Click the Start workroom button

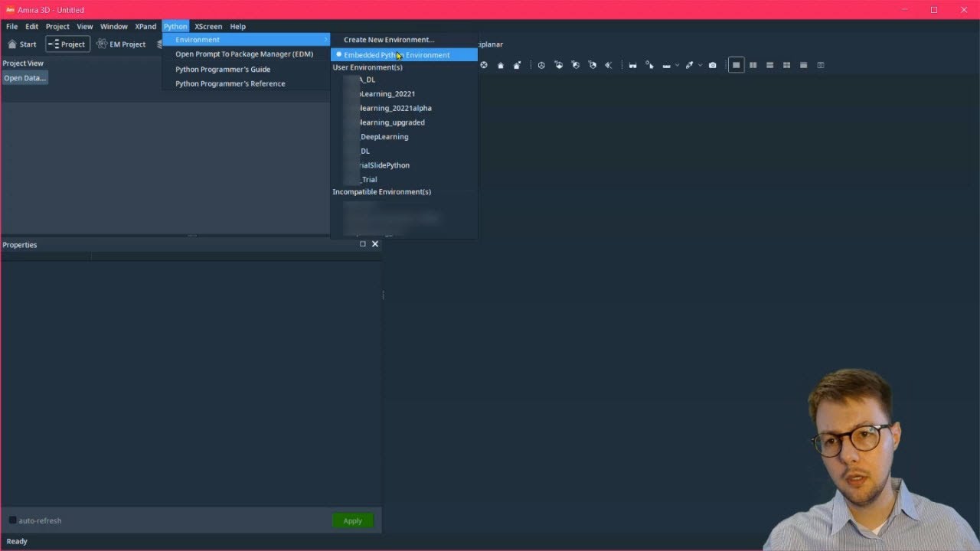(22, 44)
